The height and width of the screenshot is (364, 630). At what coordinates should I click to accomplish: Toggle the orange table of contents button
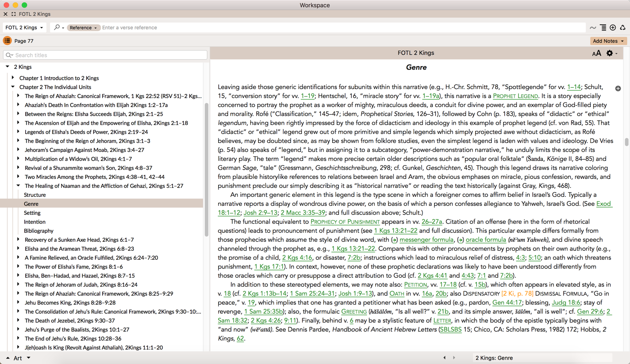click(7, 41)
